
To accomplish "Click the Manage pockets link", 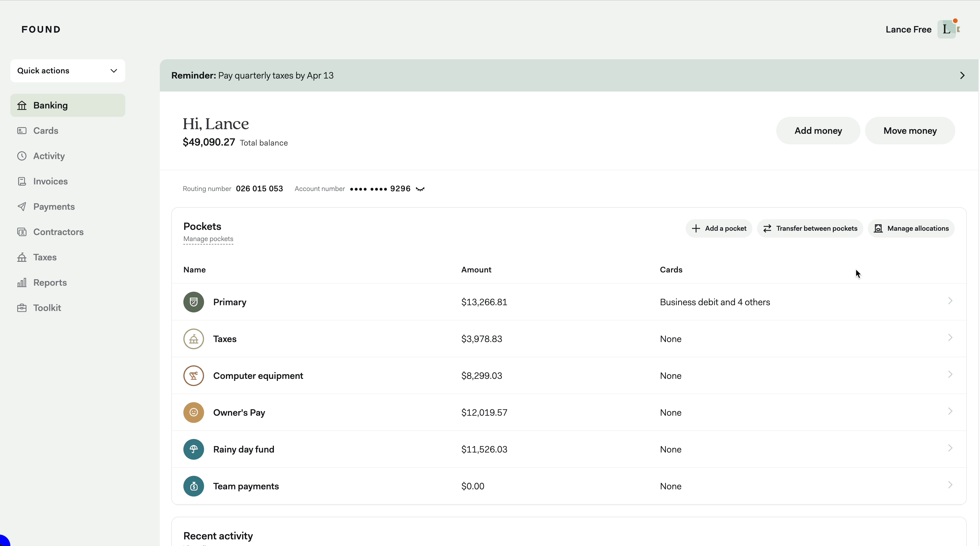I will coord(208,239).
